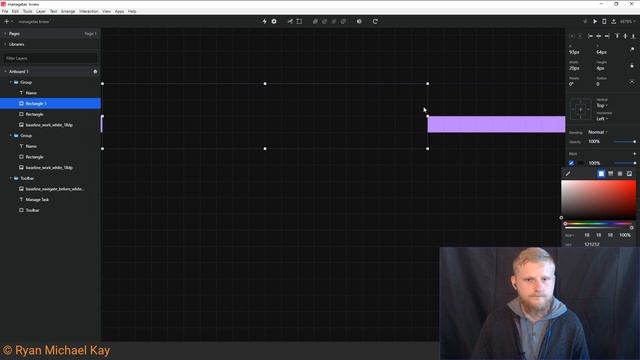The height and width of the screenshot is (360, 640).
Task: Open the Vertical constraint Top dropdown
Action: 602,105
